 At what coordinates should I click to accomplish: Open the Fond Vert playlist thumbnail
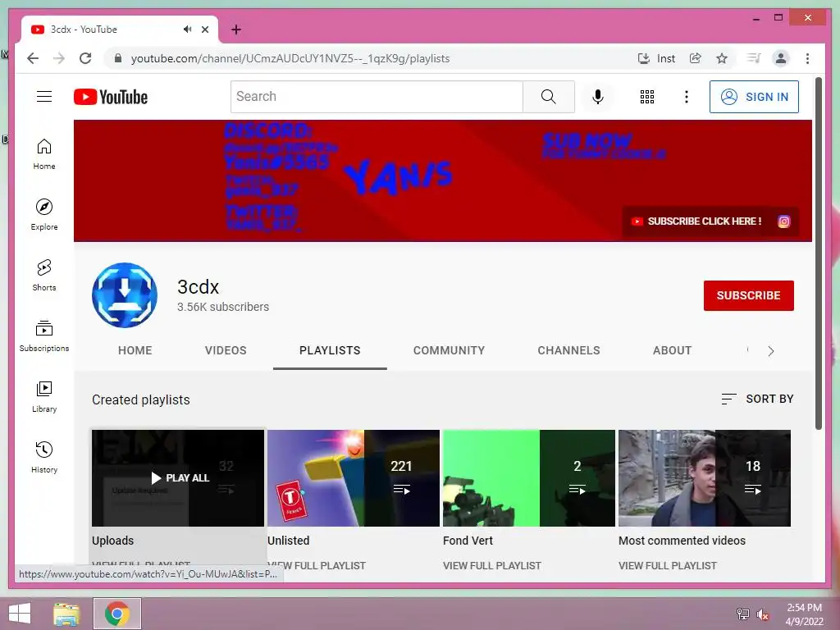pyautogui.click(x=529, y=478)
